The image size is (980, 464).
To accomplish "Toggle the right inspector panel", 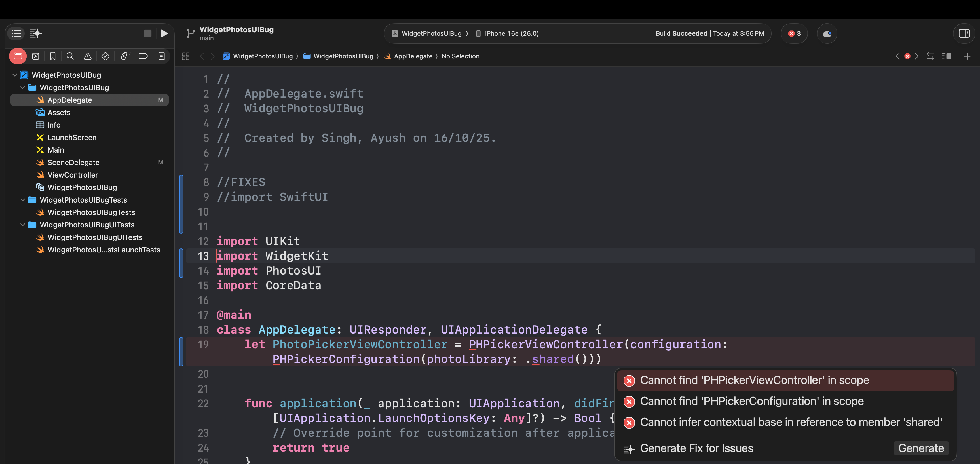I will 964,33.
